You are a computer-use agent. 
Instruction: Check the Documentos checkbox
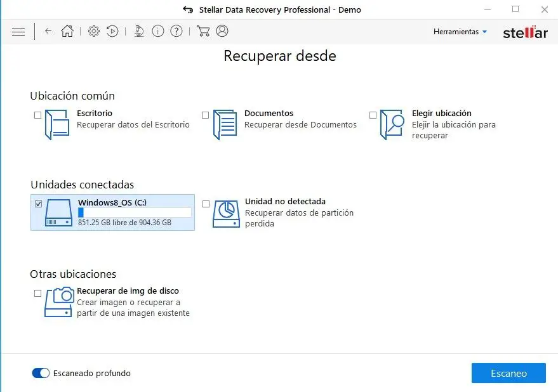pos(205,115)
